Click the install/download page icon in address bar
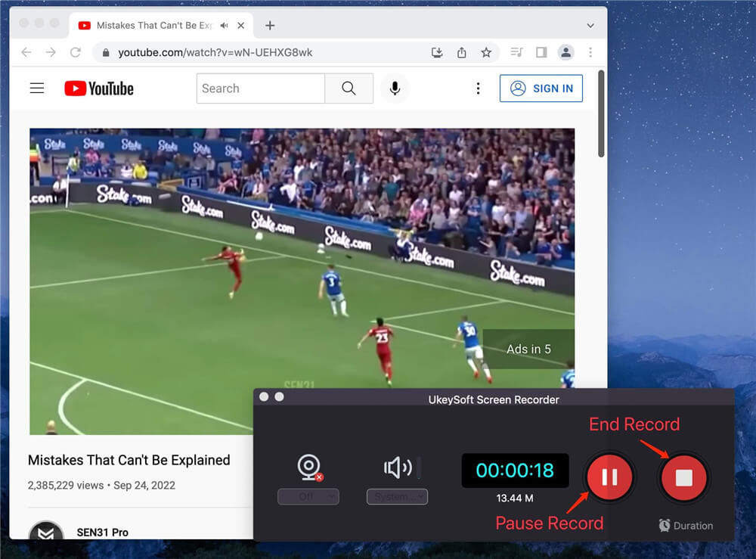This screenshot has height=559, width=756. [437, 52]
